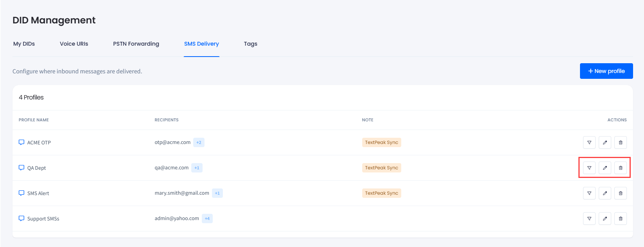Expand the +4 recipients badge for admin@yahoo.com

pos(207,219)
